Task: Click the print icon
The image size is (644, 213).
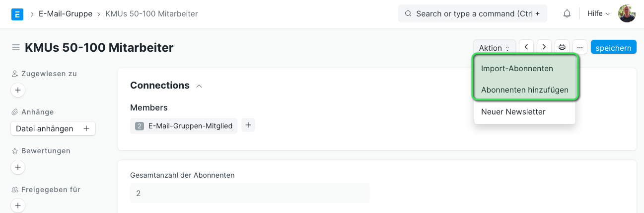Action: click(x=562, y=47)
